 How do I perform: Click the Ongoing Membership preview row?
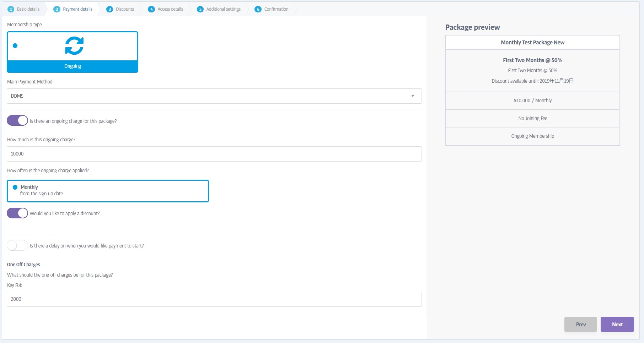tap(532, 136)
